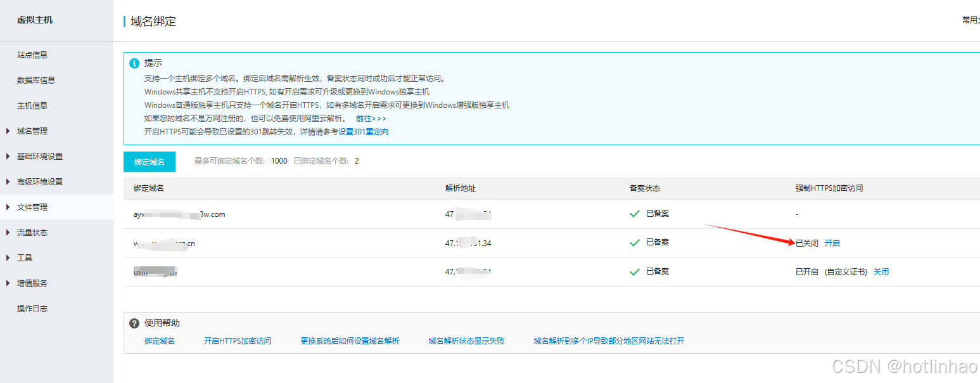Click the 更换系统后如何设置域名解析 help link
Screen dimensions: 980x383
(x=350, y=341)
